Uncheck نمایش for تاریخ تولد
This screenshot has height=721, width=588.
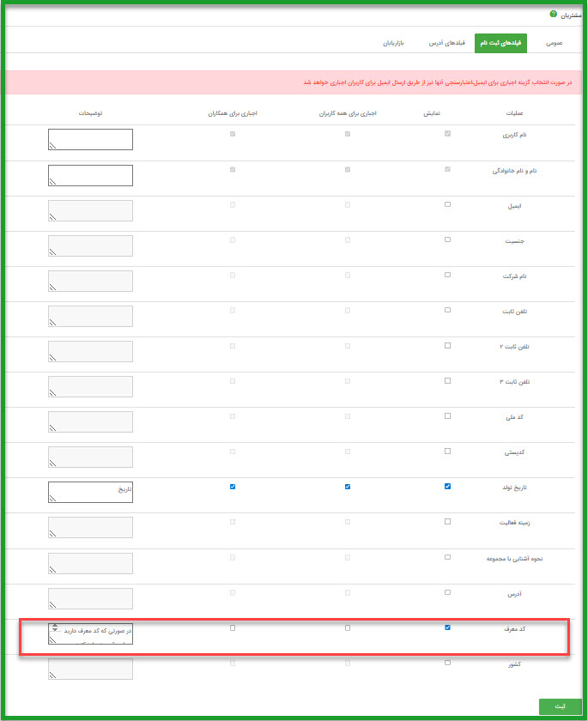447,487
